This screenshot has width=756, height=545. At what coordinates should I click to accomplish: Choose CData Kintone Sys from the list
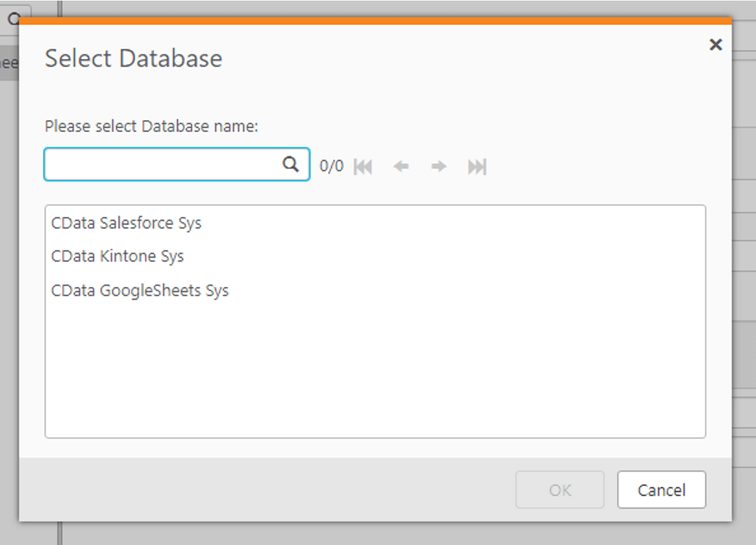[x=118, y=257]
